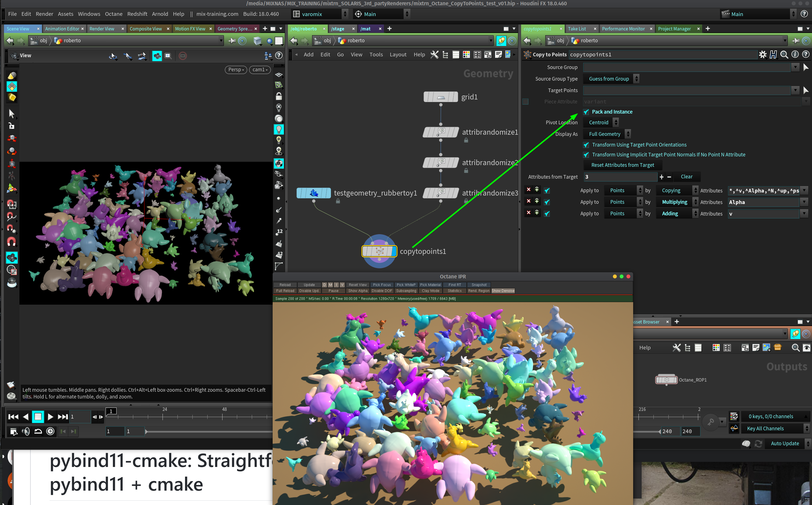Image resolution: width=812 pixels, height=505 pixels.
Task: Jump to first frame in playbar
Action: click(13, 417)
